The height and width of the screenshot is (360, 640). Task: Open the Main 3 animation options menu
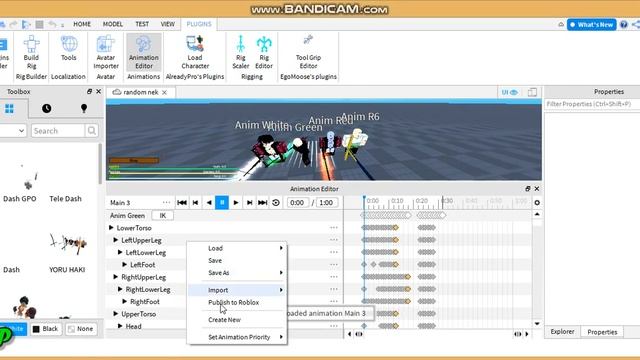click(x=166, y=202)
